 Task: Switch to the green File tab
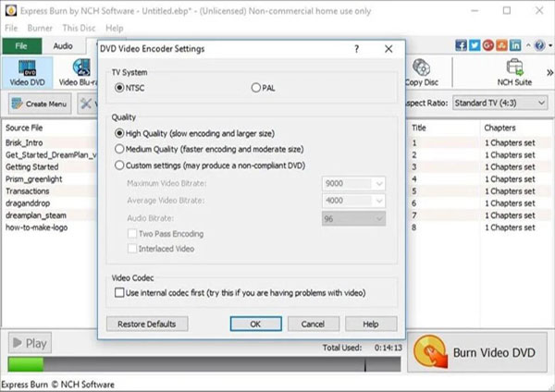22,46
